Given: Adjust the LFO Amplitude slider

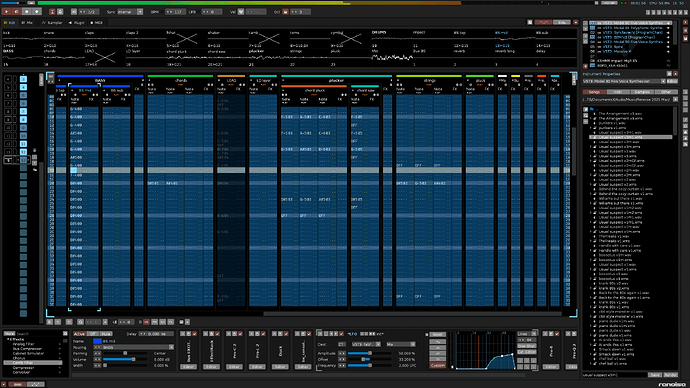Looking at the screenshot, I should tap(371, 353).
